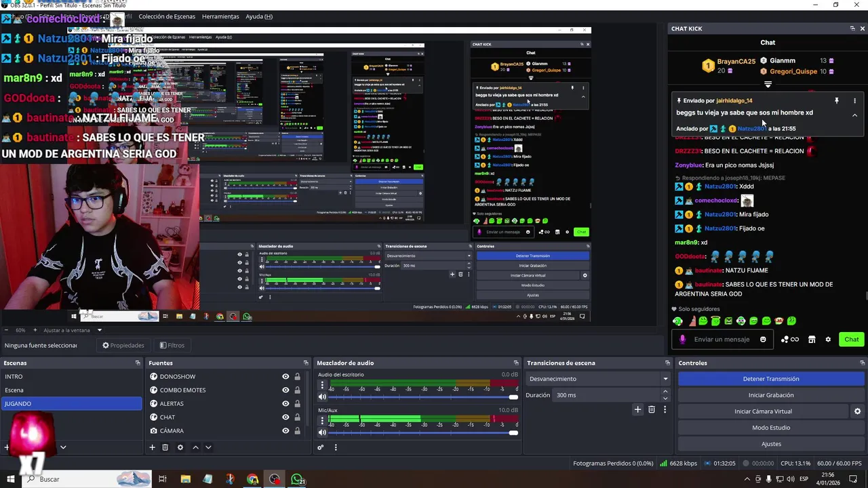Open the DONOSHOW browser source icon
This screenshot has width=868, height=488.
point(154,376)
